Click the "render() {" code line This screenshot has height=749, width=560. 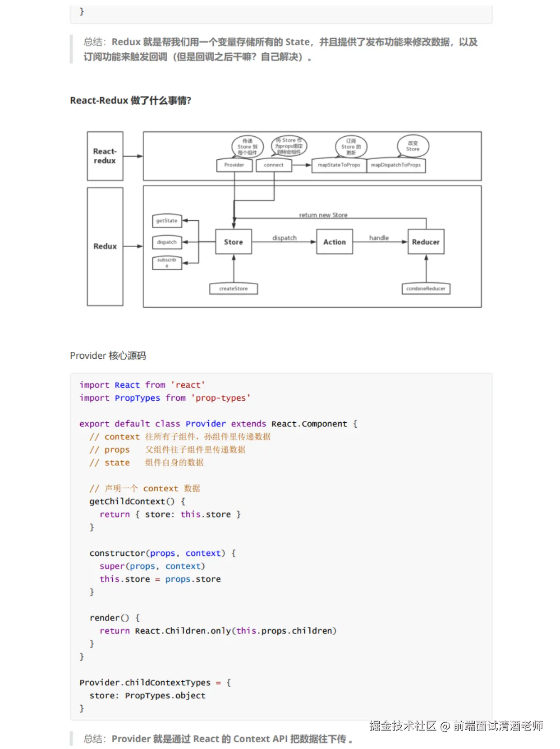point(115,618)
